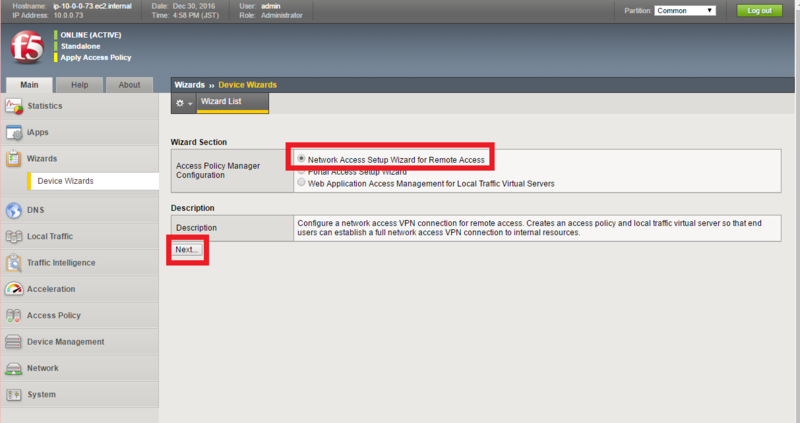The image size is (800, 423).
Task: Select Device Wizards in sidebar
Action: (x=93, y=181)
